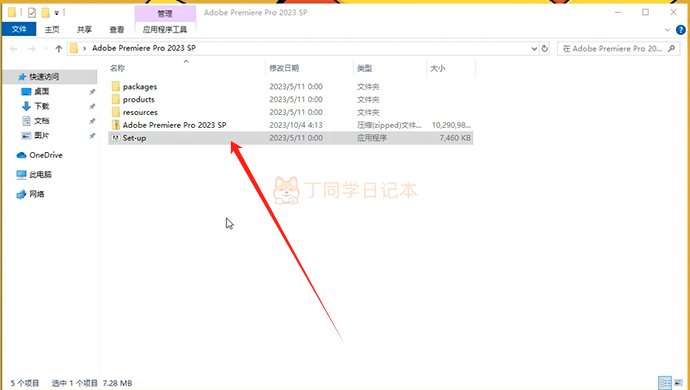Click the Set-up application icon
Viewport: 690px width, 390px height.
(116, 138)
